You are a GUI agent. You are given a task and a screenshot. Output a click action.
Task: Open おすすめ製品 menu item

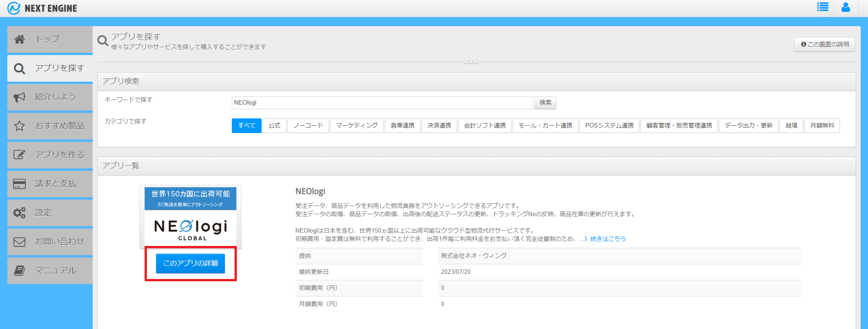click(50, 126)
